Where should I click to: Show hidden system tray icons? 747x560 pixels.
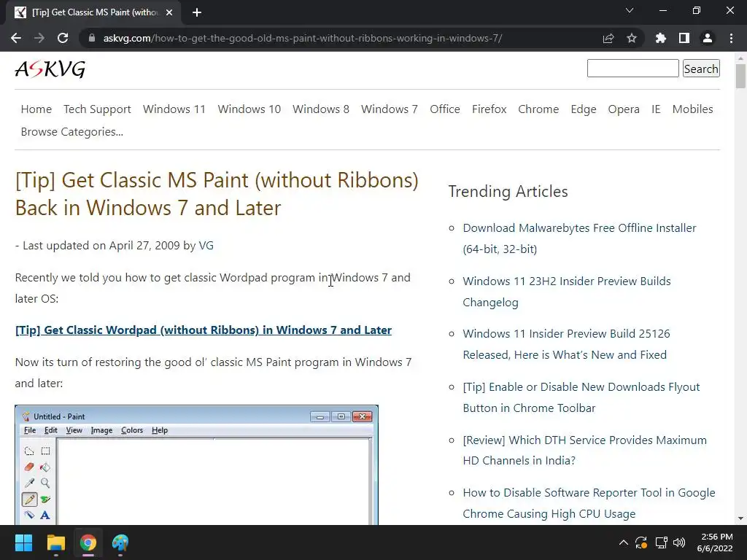click(623, 542)
